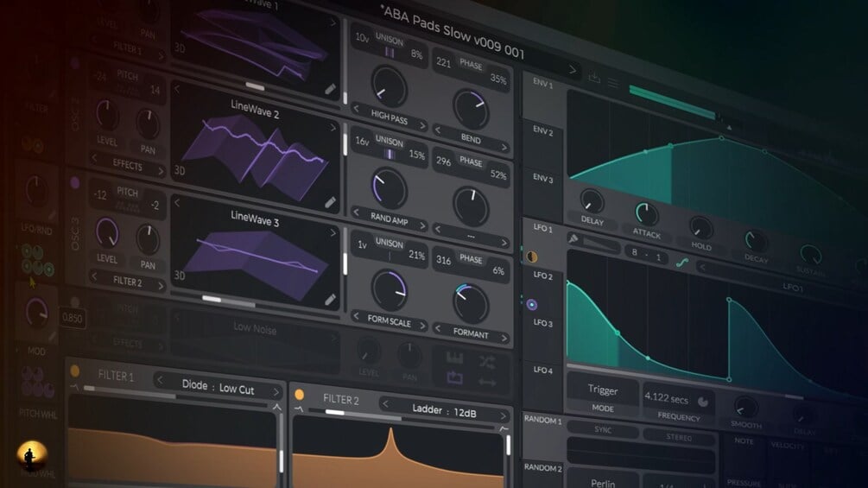This screenshot has width=868, height=488.
Task: Open the Perlin random type selector
Action: (603, 483)
